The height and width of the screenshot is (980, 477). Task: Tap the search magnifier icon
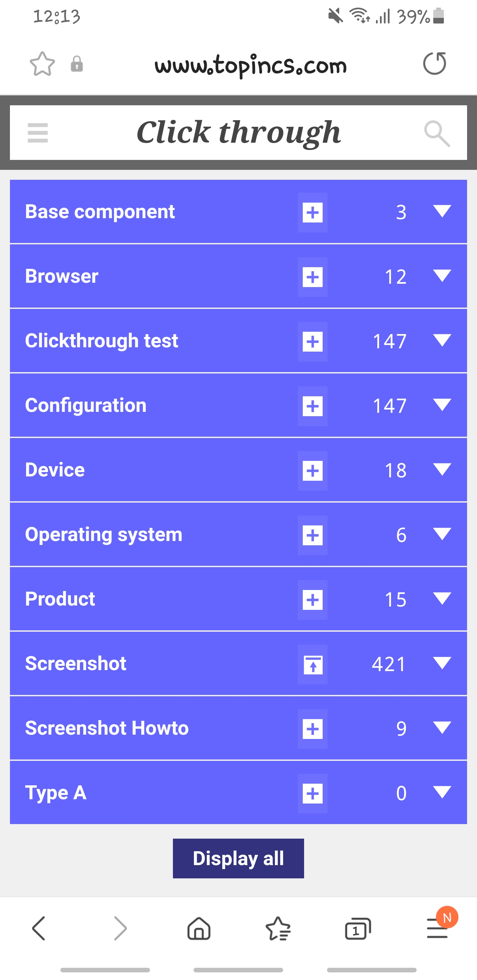tap(437, 133)
